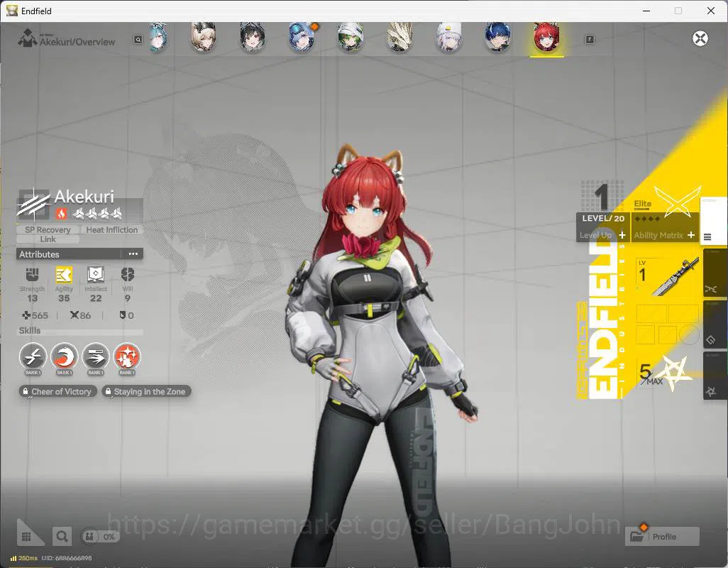Image resolution: width=728 pixels, height=568 pixels.
Task: Select the dark blue-haired operator portrait
Action: tap(497, 37)
